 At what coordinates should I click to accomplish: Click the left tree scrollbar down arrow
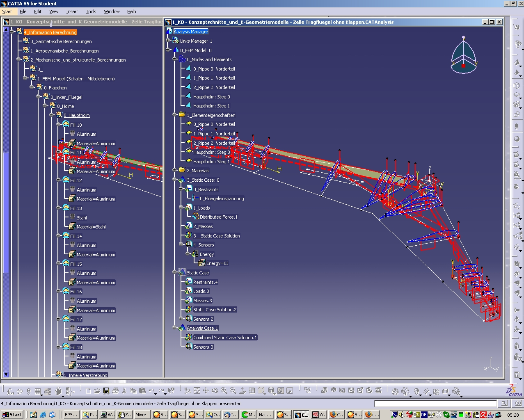[x=6, y=374]
